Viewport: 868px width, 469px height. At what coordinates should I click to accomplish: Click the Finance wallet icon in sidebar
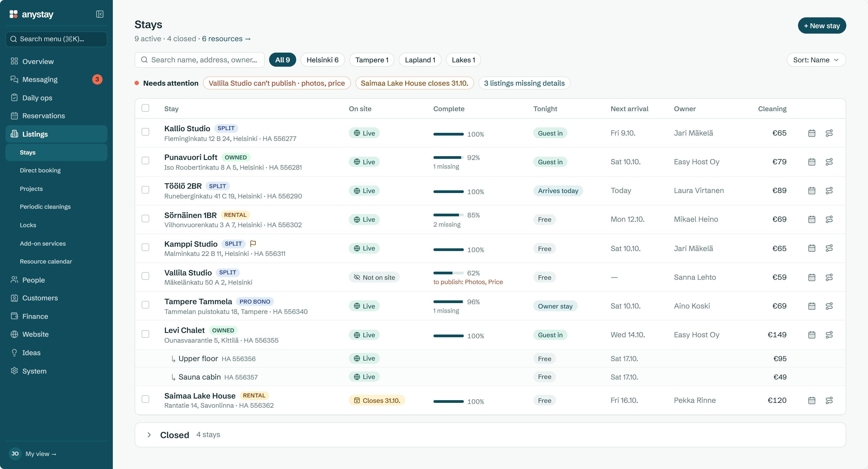click(14, 316)
